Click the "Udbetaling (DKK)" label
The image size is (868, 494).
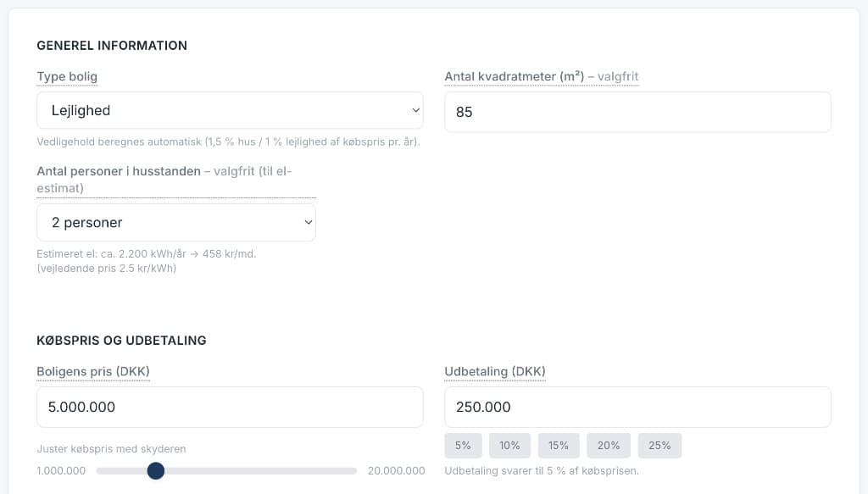point(495,372)
